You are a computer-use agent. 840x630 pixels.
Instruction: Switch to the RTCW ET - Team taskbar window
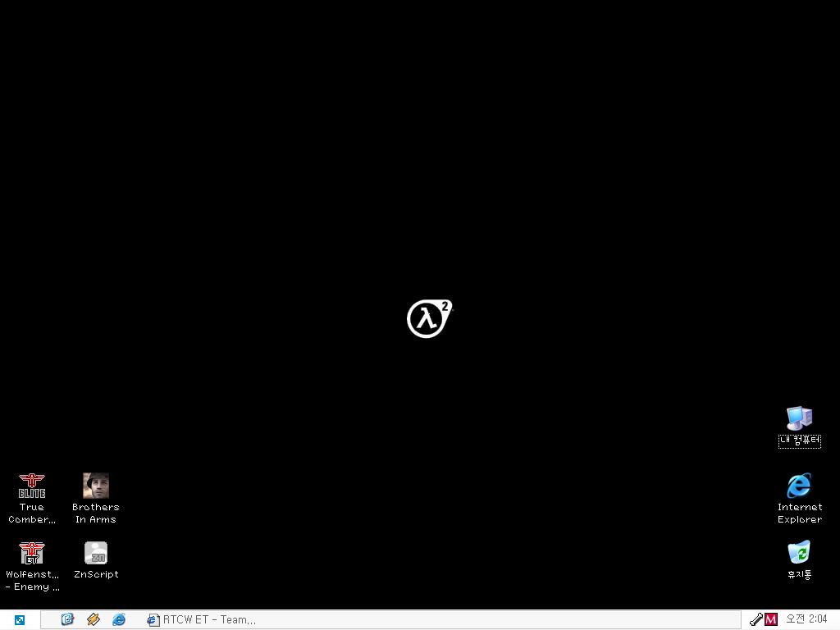pos(202,620)
